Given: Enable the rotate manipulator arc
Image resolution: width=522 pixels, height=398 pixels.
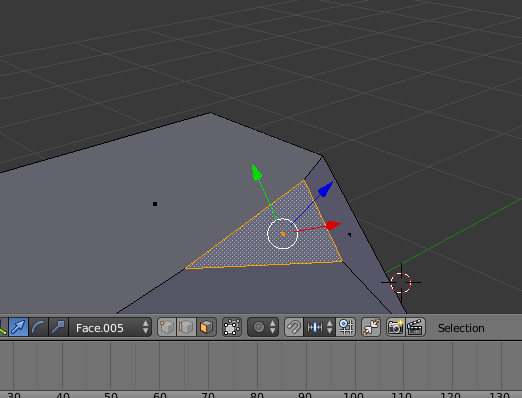Looking at the screenshot, I should click(39, 327).
